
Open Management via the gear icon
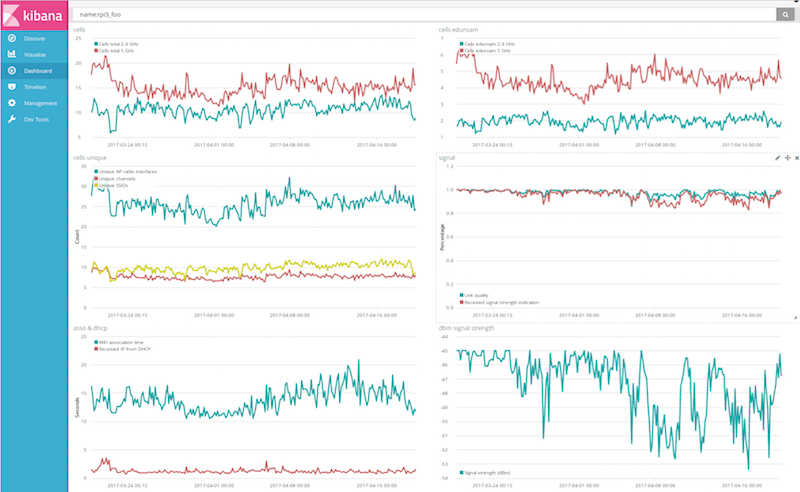[11, 103]
